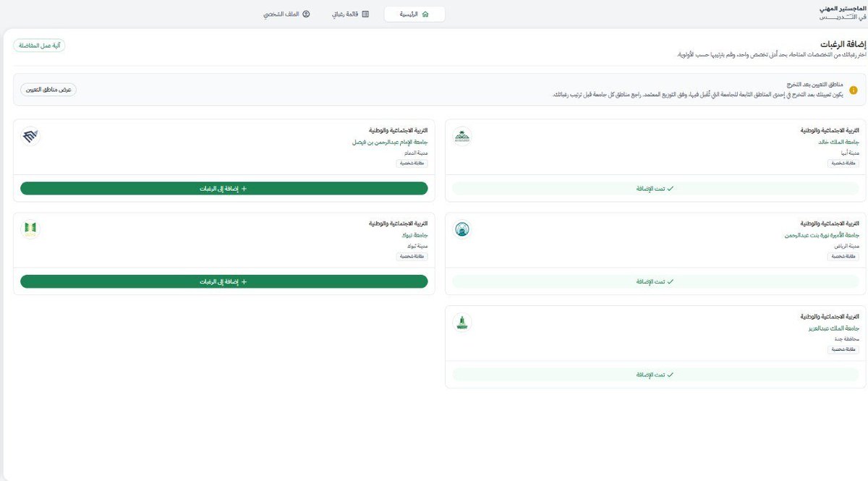Click تمت الإضافة under جامعة الملك عبدالعزيز
Image resolution: width=868 pixels, height=481 pixels.
pos(656,375)
